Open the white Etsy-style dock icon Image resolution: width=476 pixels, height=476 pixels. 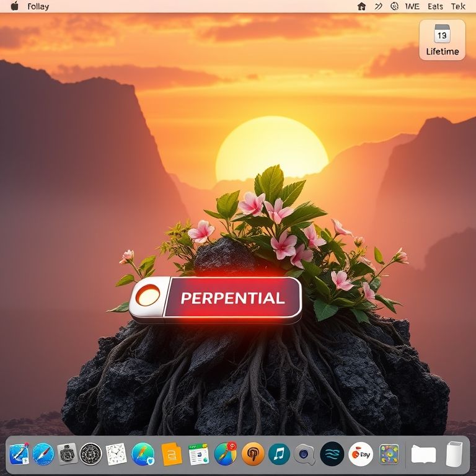(360, 454)
